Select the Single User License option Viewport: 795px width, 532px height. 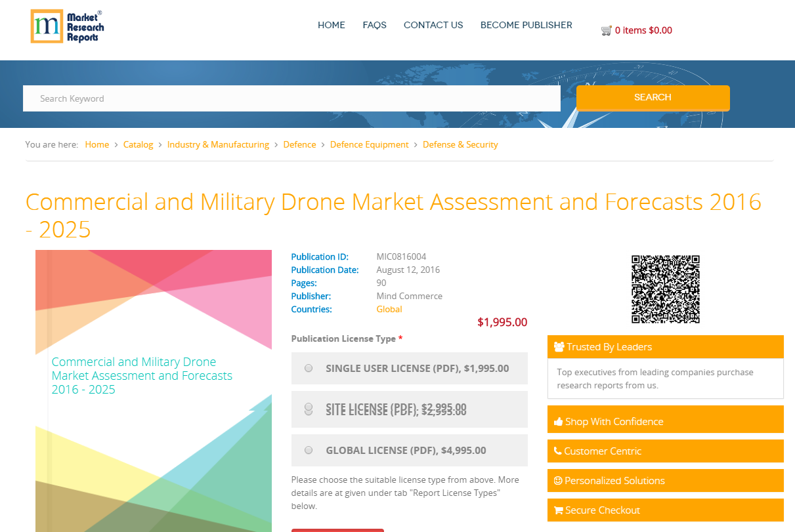308,368
